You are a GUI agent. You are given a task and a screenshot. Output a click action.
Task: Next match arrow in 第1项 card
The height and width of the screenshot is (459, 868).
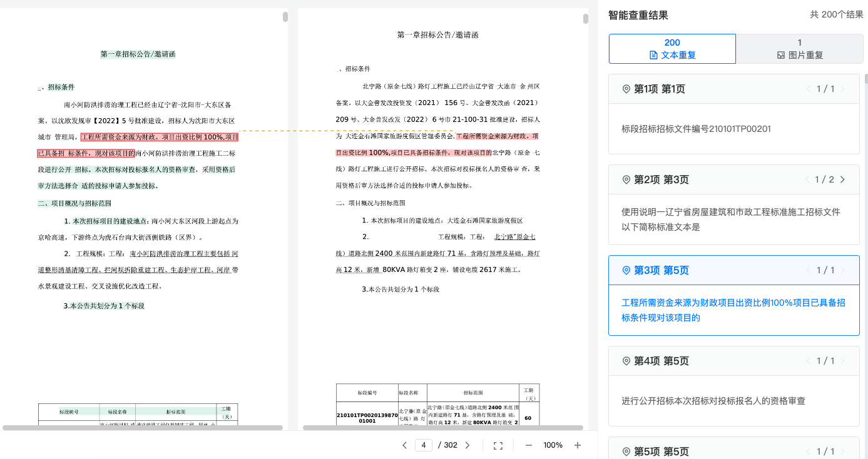point(842,89)
